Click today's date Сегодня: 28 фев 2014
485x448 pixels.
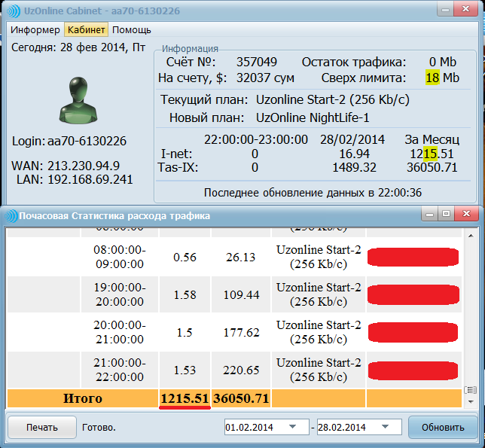(78, 47)
